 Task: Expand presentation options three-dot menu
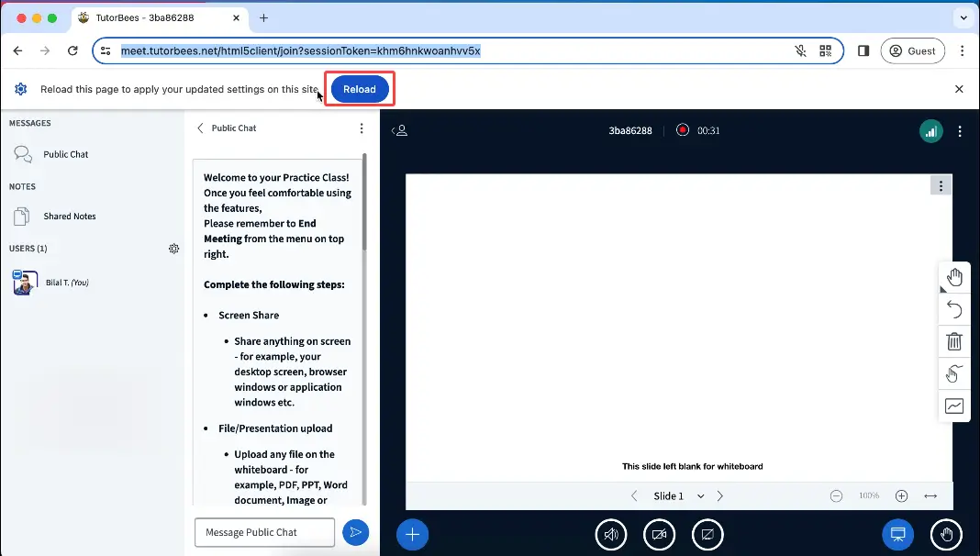(941, 186)
